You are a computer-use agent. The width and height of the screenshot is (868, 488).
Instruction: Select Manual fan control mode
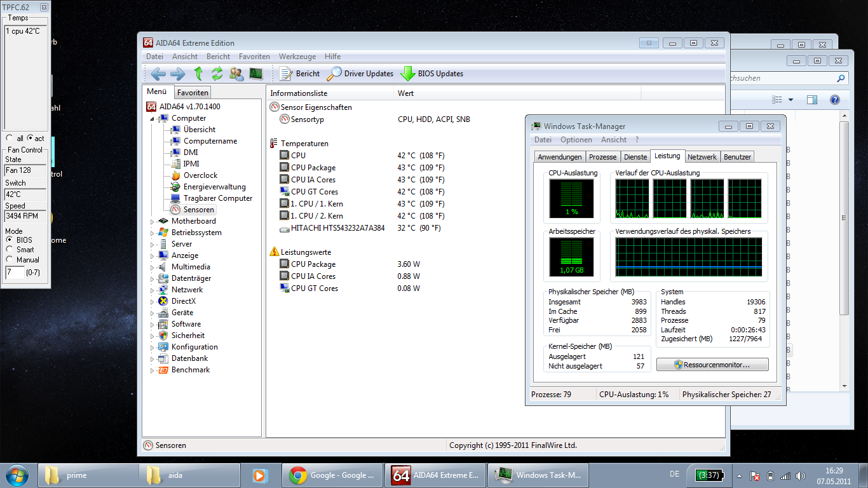[10, 260]
